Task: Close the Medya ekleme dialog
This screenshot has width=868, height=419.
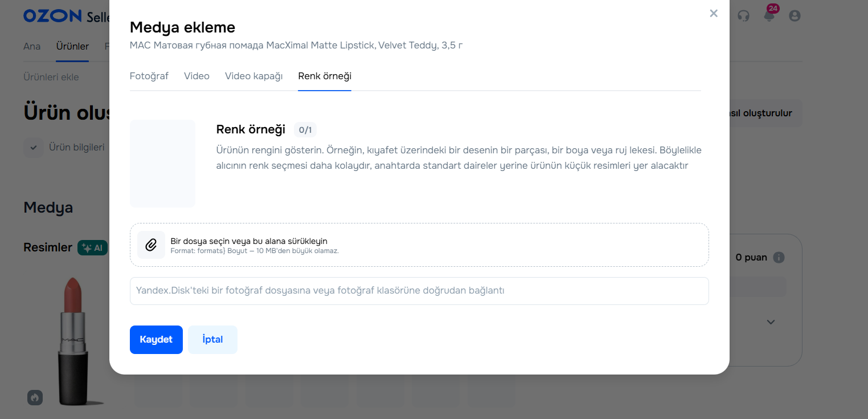Action: pos(714,13)
